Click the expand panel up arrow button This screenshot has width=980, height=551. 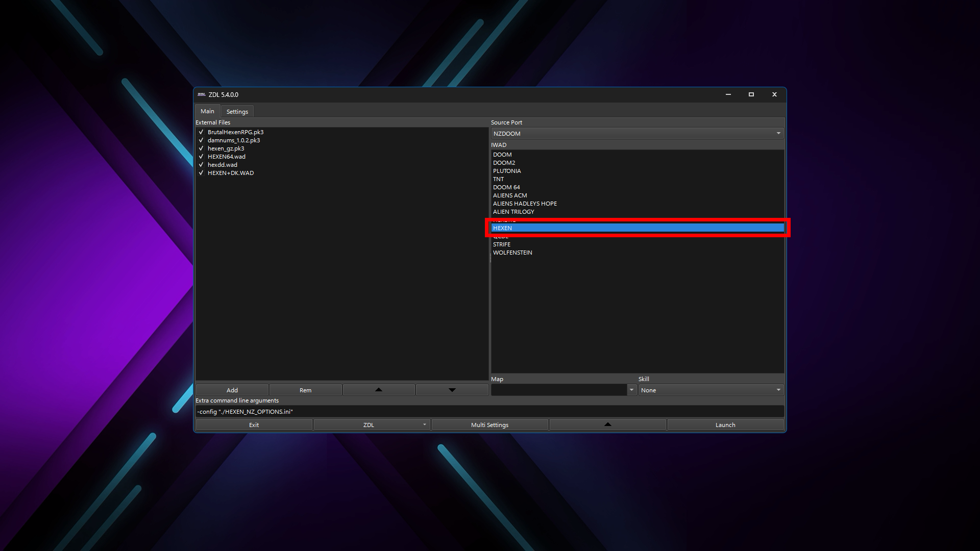coord(607,424)
